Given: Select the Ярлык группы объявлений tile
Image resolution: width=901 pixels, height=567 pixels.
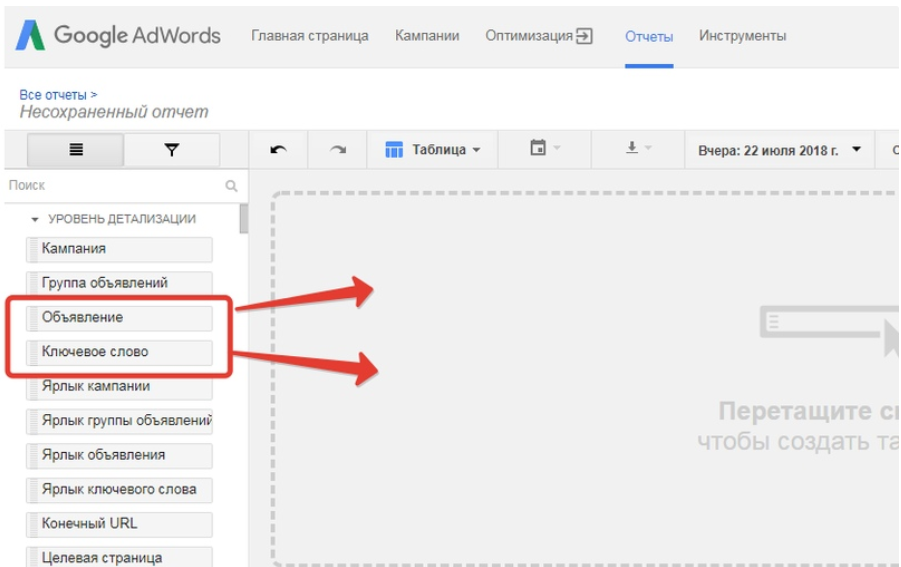Looking at the screenshot, I should [x=120, y=421].
